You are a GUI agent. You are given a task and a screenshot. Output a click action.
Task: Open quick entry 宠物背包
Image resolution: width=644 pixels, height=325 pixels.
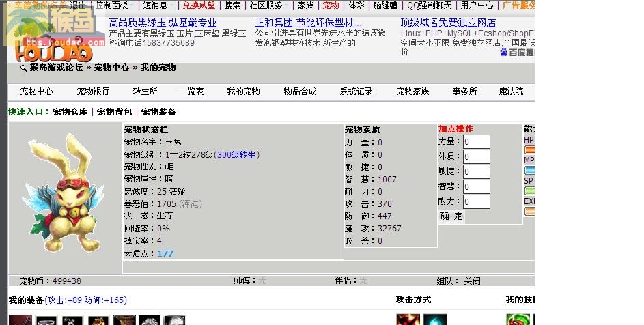click(x=115, y=112)
